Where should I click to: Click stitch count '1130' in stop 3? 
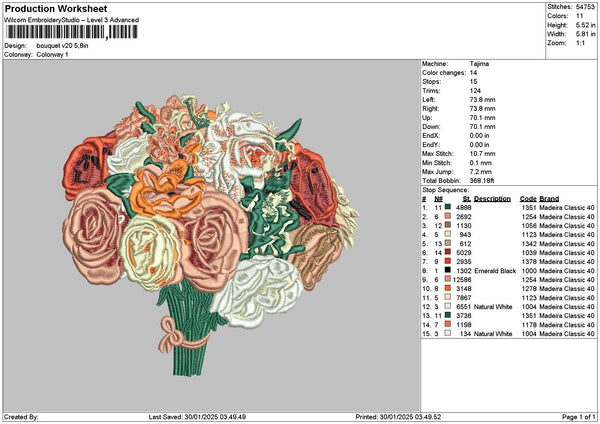pyautogui.click(x=463, y=225)
